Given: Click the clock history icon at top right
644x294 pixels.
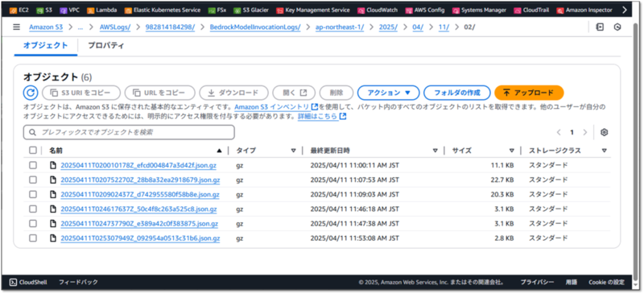Looking at the screenshot, I should 617,27.
